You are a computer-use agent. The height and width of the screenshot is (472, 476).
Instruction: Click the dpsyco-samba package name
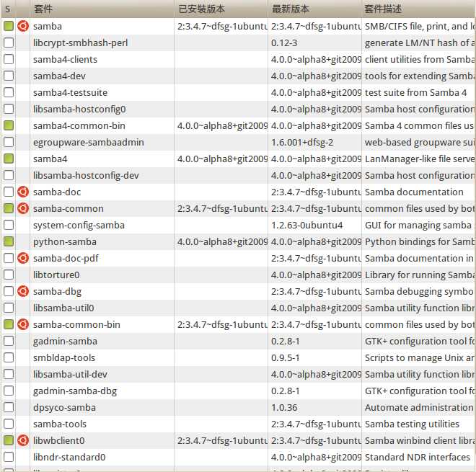(x=64, y=407)
